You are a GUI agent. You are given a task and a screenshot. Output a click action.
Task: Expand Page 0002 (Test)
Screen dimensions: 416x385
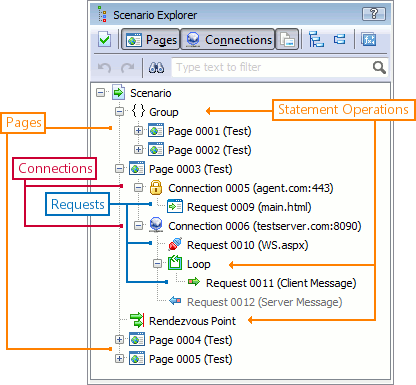(138, 149)
